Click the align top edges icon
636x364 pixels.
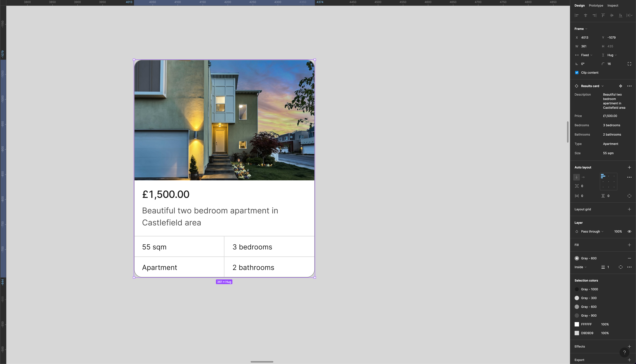pos(603,15)
